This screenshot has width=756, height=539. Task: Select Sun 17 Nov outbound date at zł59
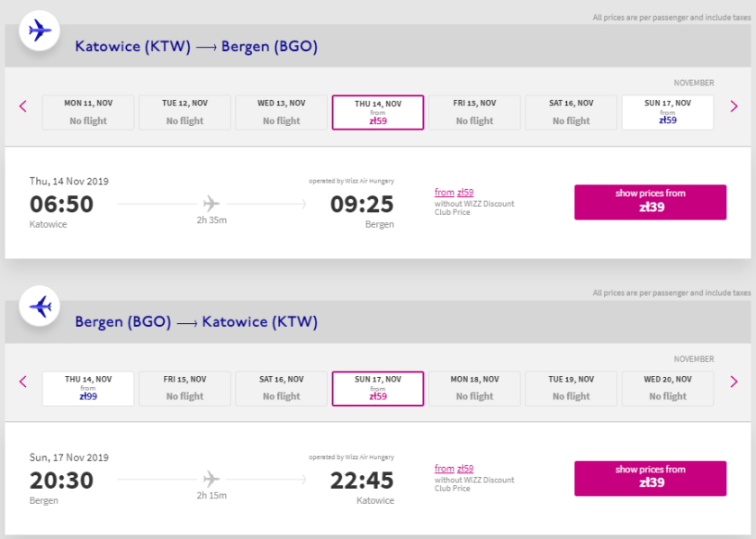click(x=667, y=112)
